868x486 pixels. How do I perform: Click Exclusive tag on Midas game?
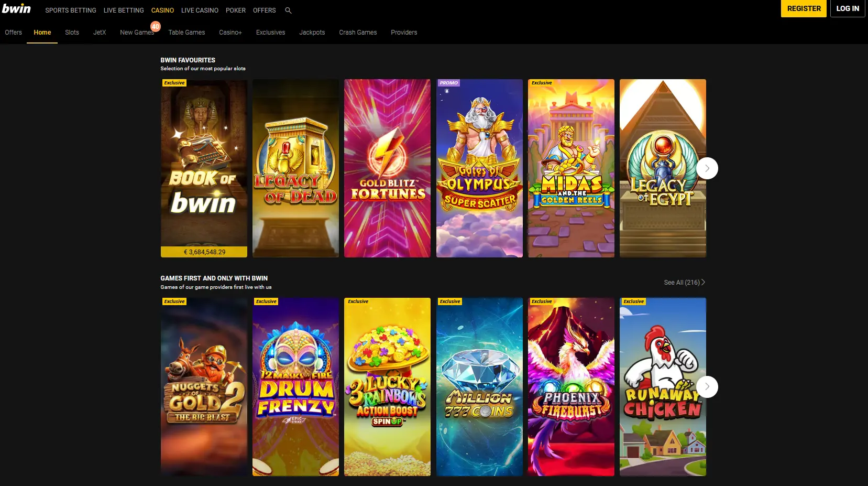coord(542,83)
